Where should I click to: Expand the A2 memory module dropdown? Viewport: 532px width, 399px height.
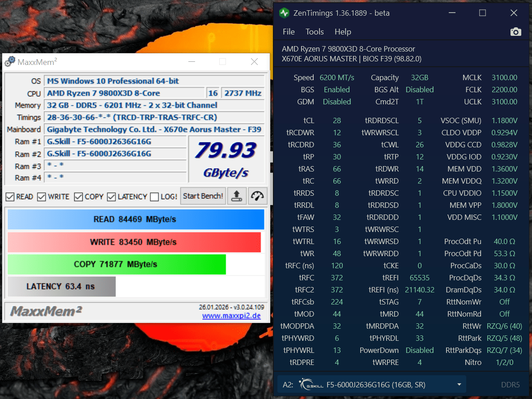[459, 384]
